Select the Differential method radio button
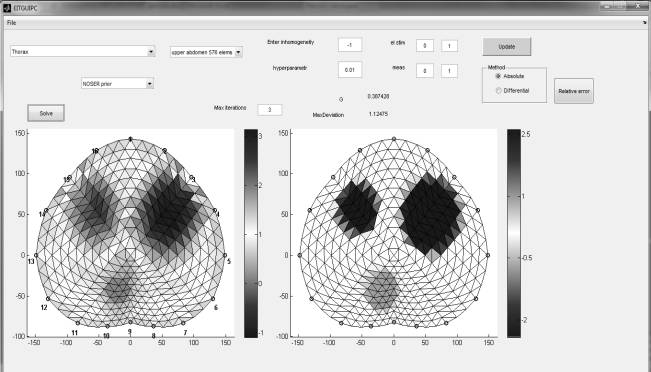The width and height of the screenshot is (651, 372). (499, 91)
